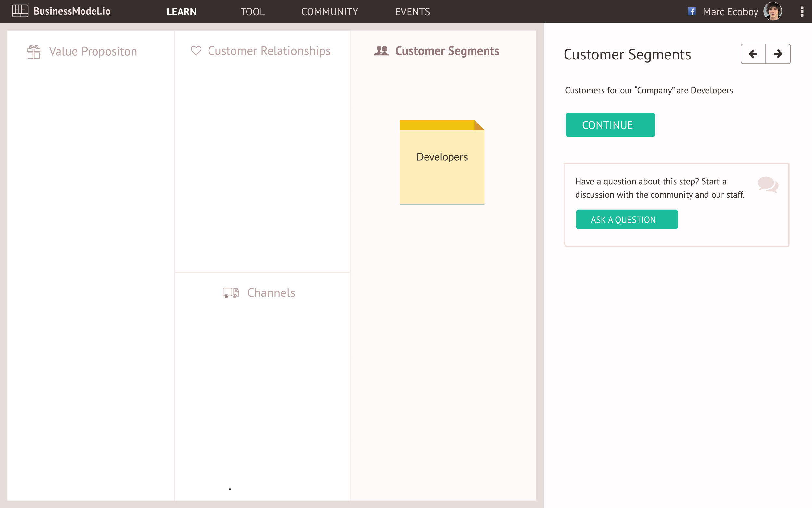The width and height of the screenshot is (812, 508).
Task: Go to next step with right arrow
Action: 778,54
